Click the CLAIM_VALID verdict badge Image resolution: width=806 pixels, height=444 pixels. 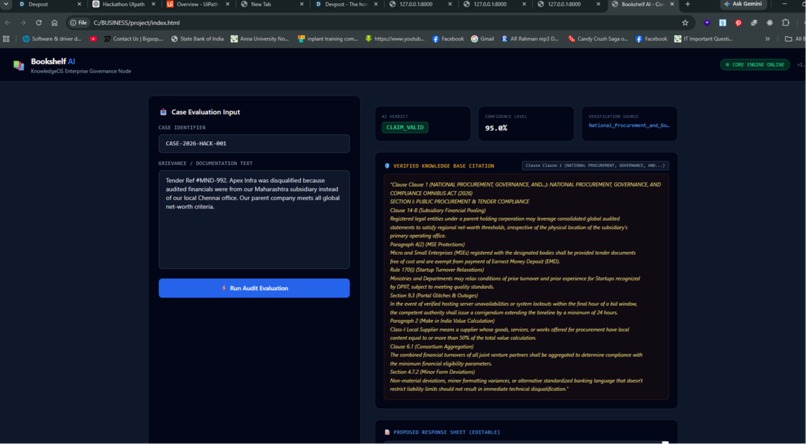click(405, 127)
